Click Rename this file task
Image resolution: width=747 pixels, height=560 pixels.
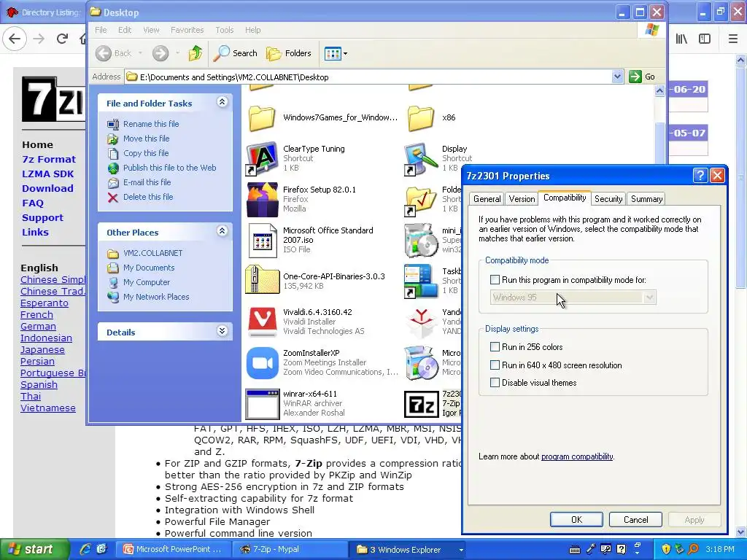[150, 124]
